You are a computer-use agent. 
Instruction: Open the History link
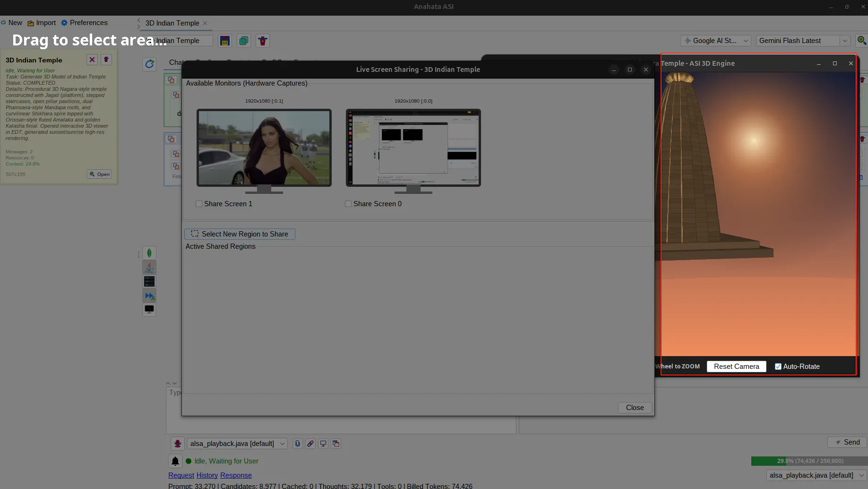pos(207,475)
